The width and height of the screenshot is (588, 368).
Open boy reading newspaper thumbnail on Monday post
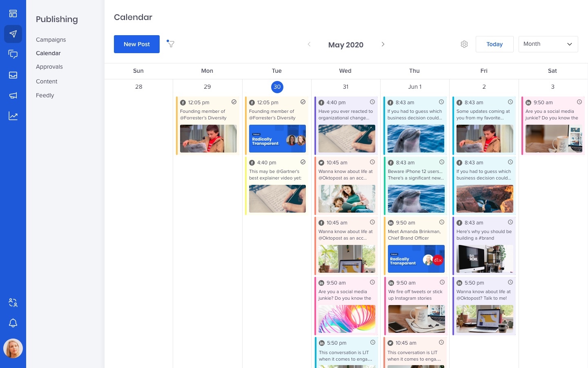tap(208, 139)
